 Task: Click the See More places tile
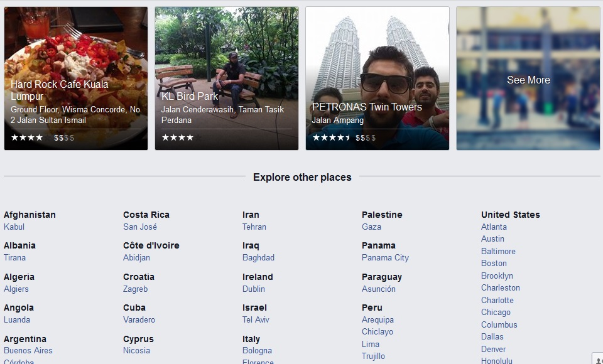point(528,78)
